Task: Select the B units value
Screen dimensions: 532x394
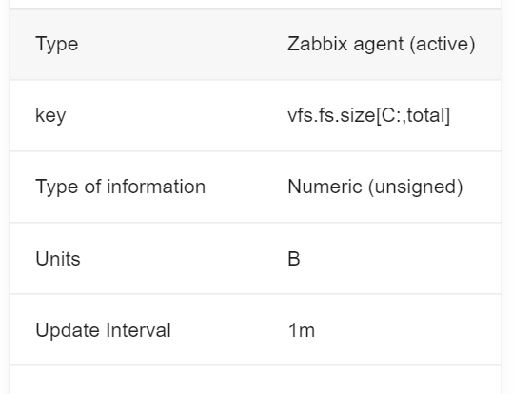Action: click(x=294, y=259)
